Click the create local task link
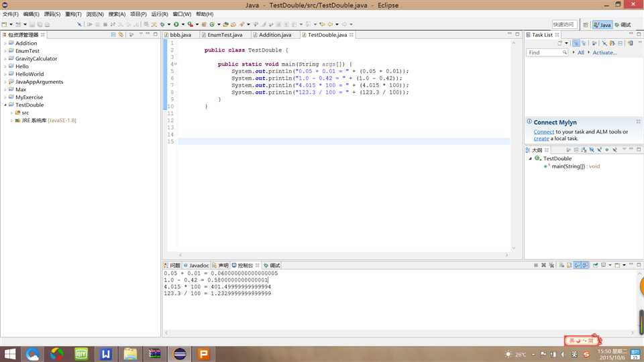Image resolution: width=644 pixels, height=362 pixels. coord(541,138)
